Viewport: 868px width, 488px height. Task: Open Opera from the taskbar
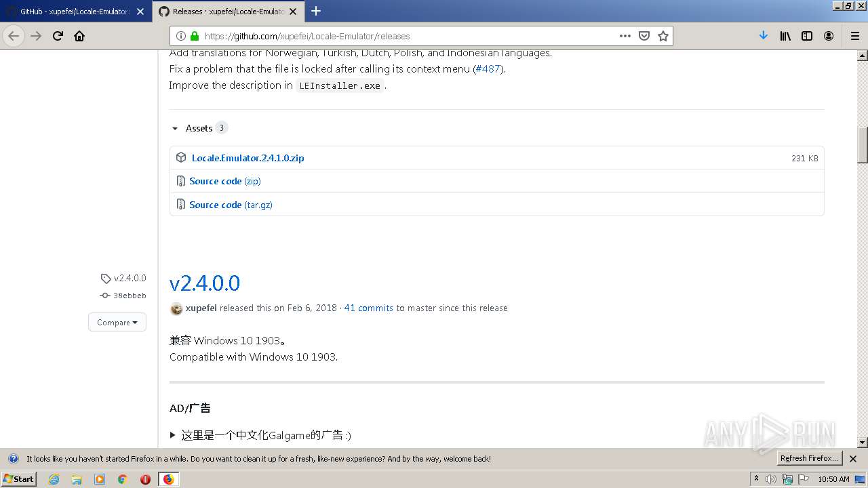tap(145, 479)
